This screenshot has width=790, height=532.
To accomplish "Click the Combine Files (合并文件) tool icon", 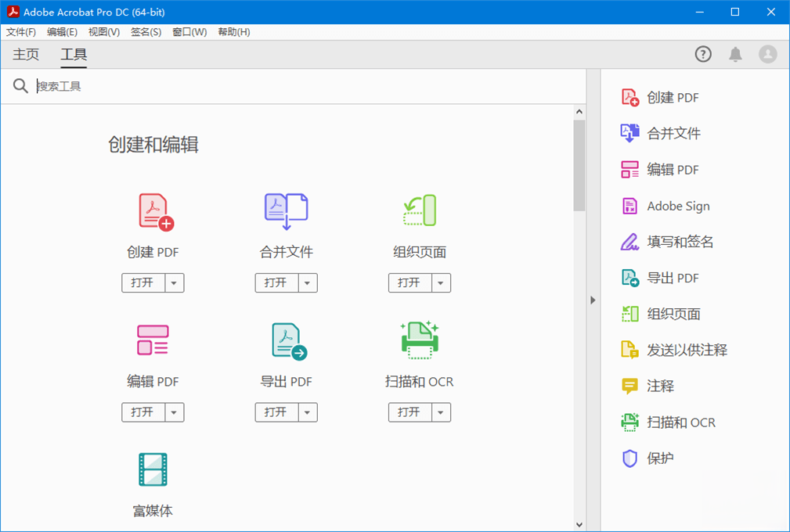I will coord(287,211).
